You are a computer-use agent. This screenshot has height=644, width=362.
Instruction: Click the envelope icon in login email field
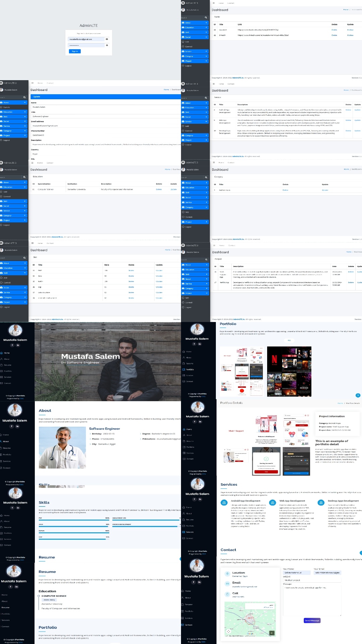107,39
